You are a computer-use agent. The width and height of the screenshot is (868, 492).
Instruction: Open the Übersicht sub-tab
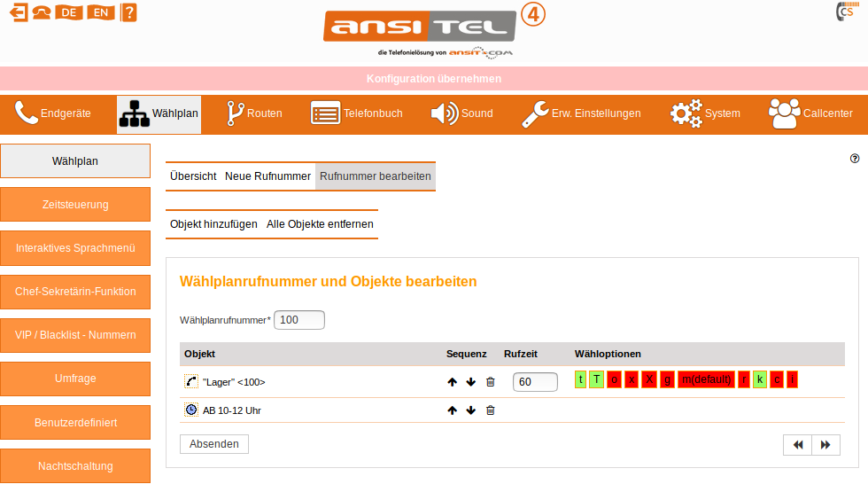pyautogui.click(x=193, y=176)
